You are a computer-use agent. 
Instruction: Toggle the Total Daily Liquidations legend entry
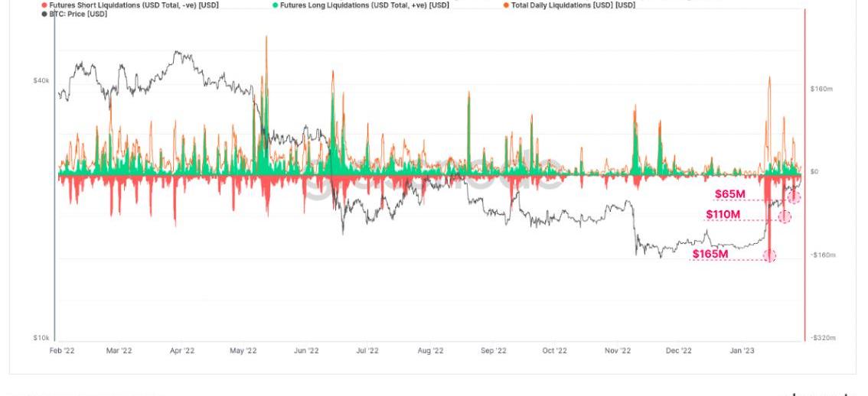pyautogui.click(x=507, y=5)
